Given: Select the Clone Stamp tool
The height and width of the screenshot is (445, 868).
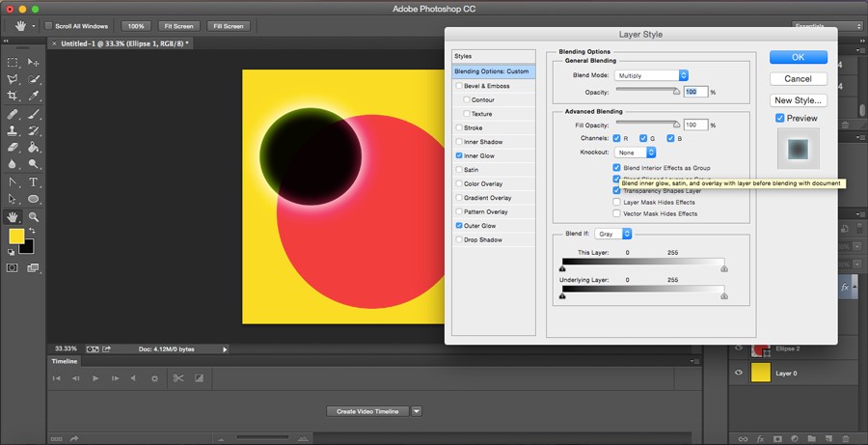Looking at the screenshot, I should (13, 130).
